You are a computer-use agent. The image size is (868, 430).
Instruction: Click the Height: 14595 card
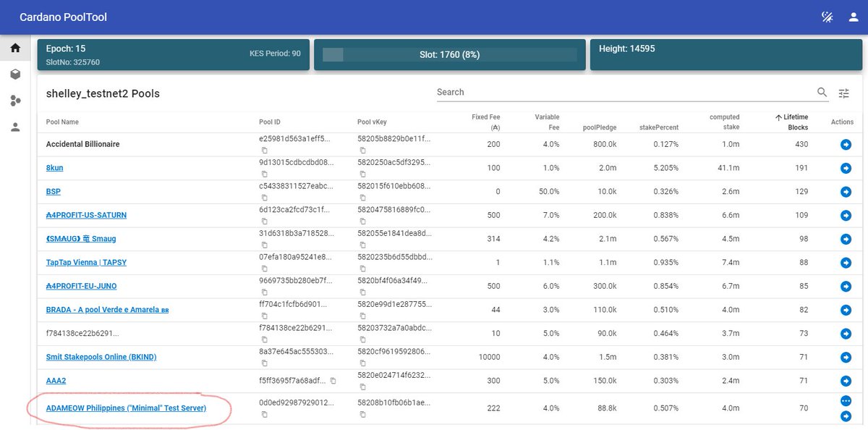(x=725, y=54)
